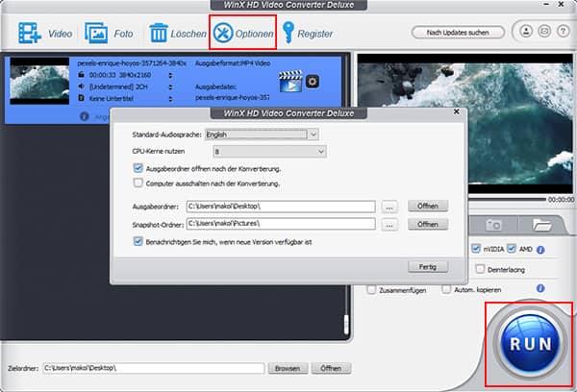577x392 pixels.
Task: Start conversion with the RUN button
Action: pyautogui.click(x=530, y=344)
